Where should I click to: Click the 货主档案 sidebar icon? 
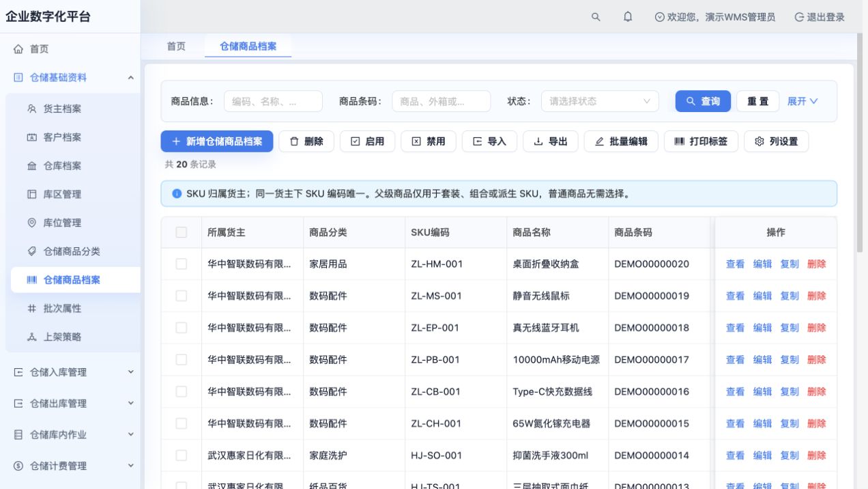[x=31, y=109]
